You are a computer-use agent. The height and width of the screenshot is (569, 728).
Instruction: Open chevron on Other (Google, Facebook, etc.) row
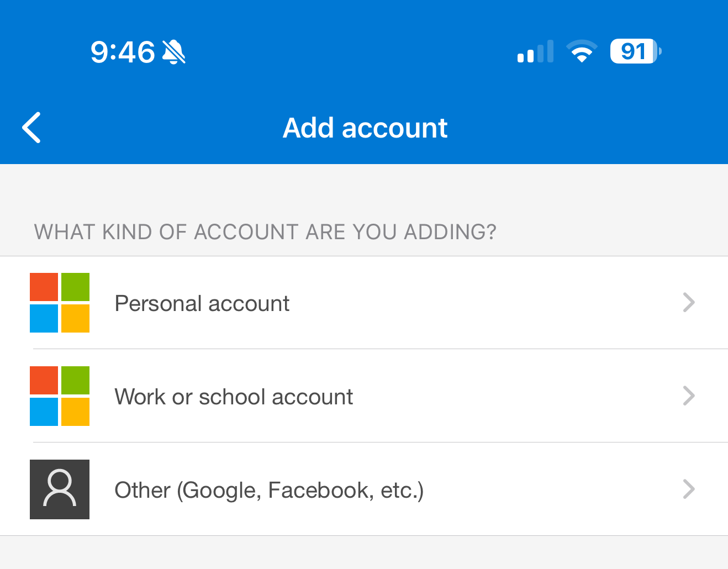(689, 489)
